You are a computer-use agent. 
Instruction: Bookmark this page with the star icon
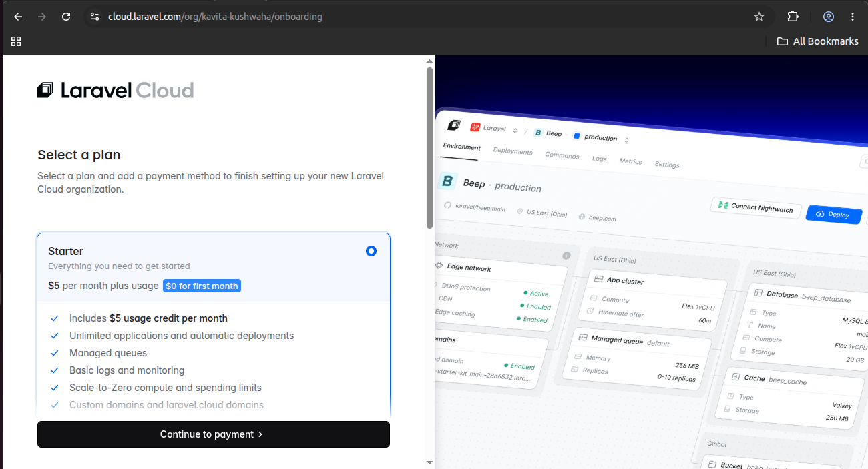759,17
